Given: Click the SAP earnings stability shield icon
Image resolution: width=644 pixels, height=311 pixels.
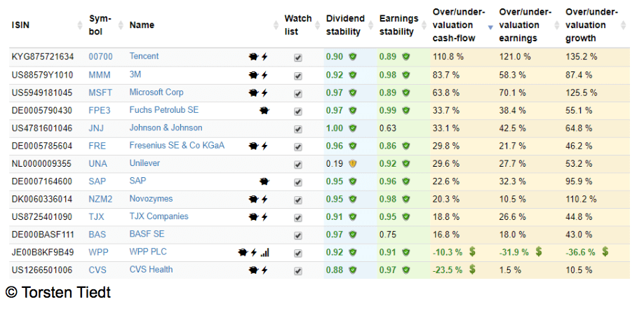Looking at the screenshot, I should pos(405,181).
